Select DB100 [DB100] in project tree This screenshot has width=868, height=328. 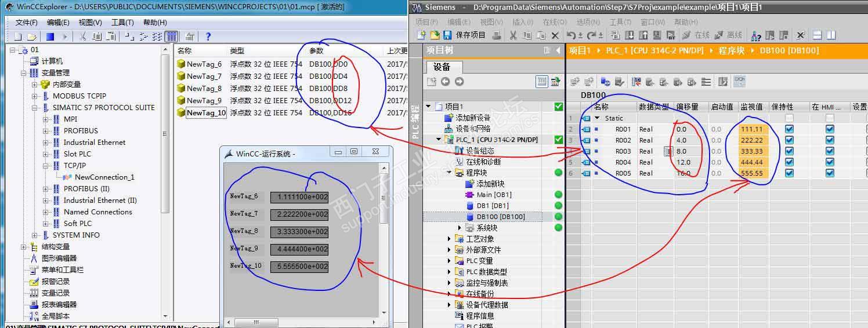click(x=501, y=217)
